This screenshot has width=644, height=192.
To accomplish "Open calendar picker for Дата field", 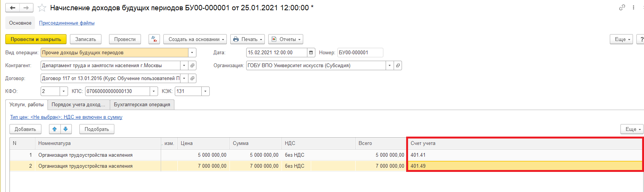I will [x=311, y=52].
